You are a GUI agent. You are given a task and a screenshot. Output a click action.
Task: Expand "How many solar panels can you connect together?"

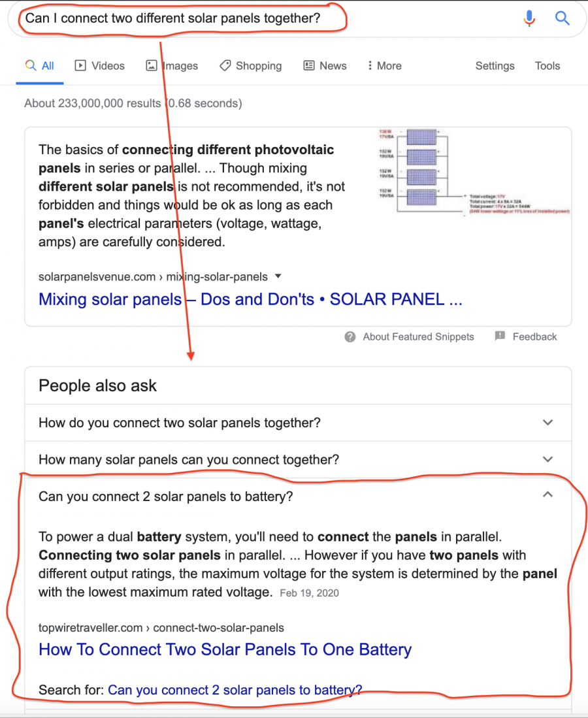298,460
